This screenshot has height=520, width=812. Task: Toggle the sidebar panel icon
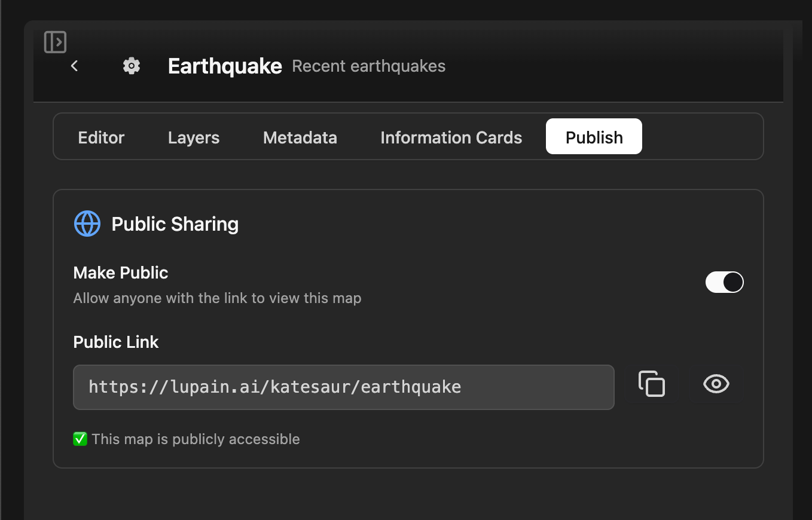[55, 42]
